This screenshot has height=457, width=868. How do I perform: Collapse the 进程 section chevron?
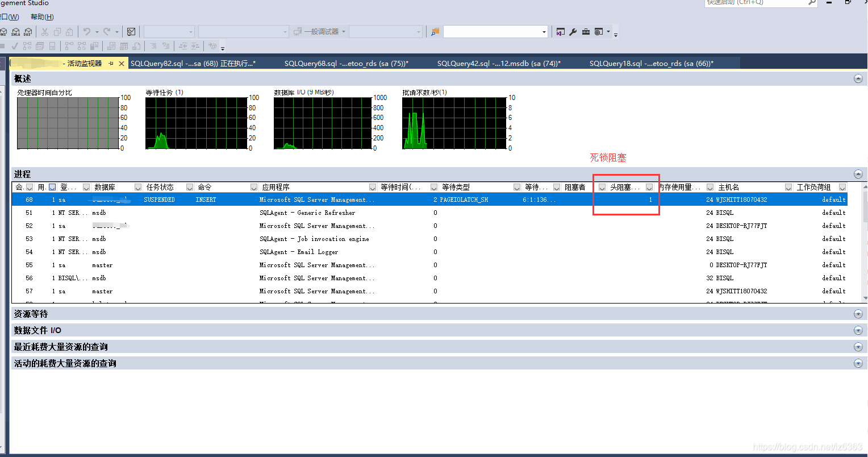point(858,174)
